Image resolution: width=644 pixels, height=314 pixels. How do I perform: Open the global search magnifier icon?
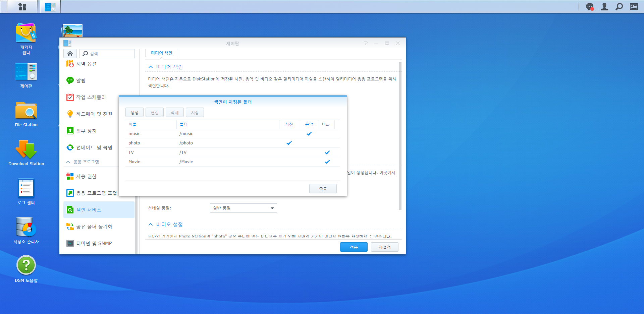click(x=619, y=7)
